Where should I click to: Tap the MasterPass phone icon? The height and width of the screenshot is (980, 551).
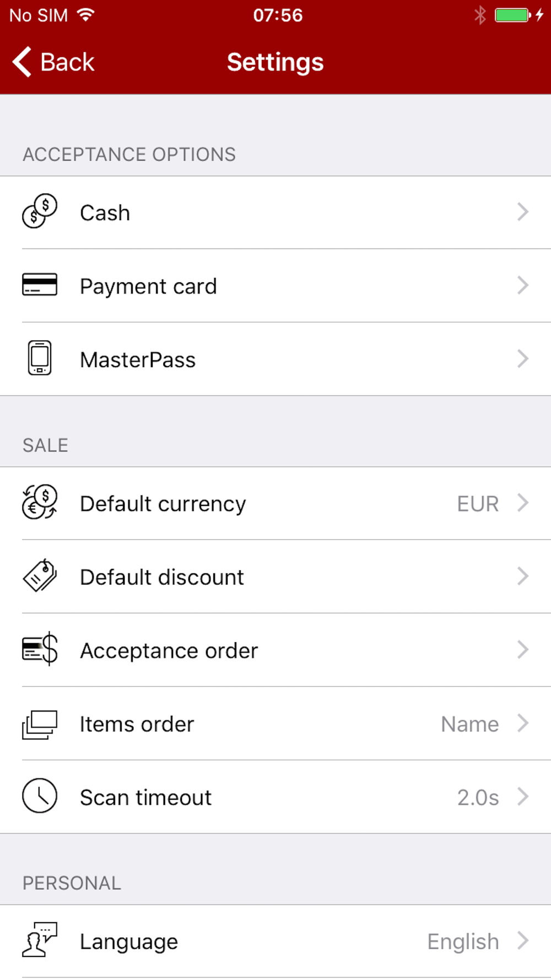[x=40, y=358]
